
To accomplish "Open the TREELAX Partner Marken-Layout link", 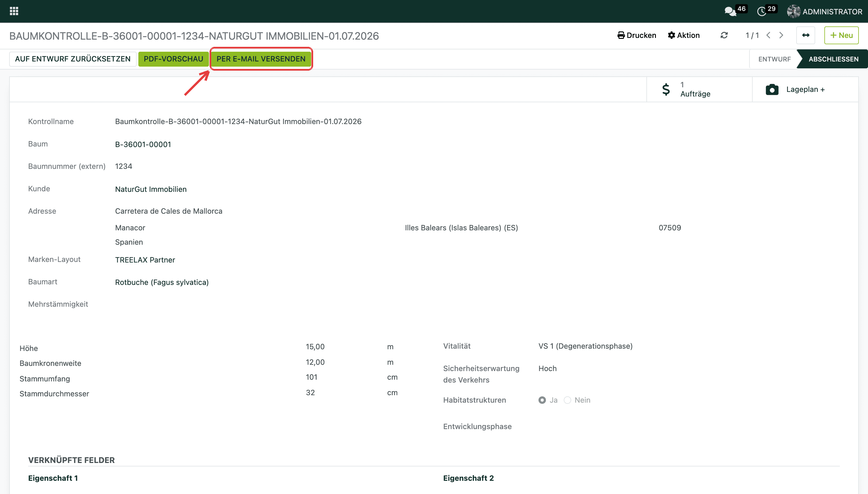I will click(x=145, y=260).
